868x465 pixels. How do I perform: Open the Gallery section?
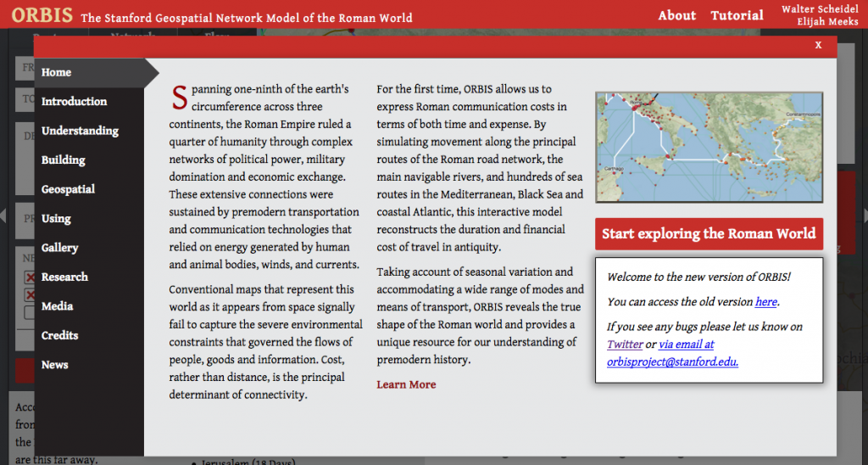point(59,248)
